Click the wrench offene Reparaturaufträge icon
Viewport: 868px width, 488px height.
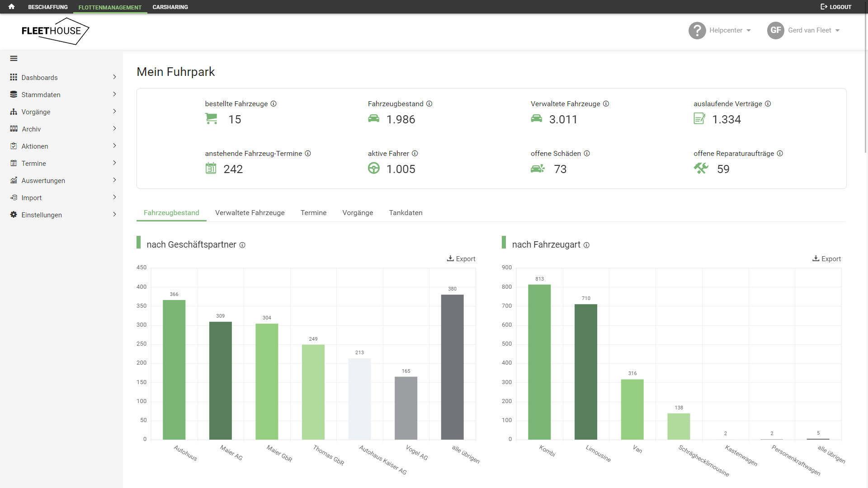click(x=701, y=169)
